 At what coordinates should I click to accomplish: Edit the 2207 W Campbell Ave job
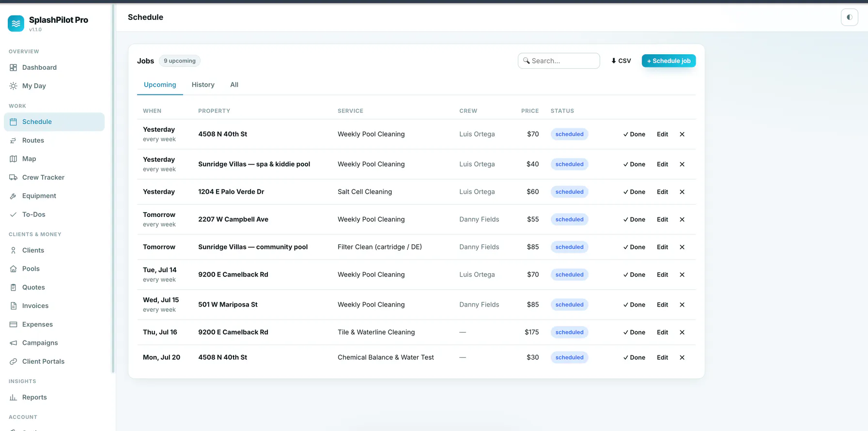coord(662,219)
